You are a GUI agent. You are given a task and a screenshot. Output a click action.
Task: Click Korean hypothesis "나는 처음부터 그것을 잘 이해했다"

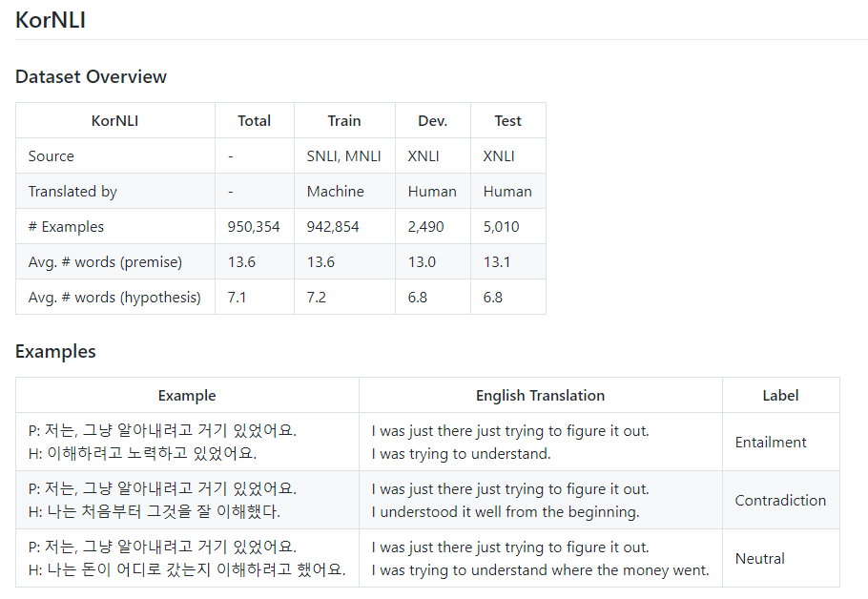(155, 511)
